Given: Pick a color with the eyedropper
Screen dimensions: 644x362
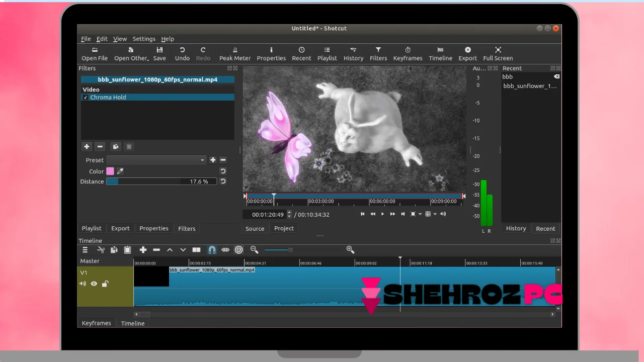Looking at the screenshot, I should click(x=120, y=171).
